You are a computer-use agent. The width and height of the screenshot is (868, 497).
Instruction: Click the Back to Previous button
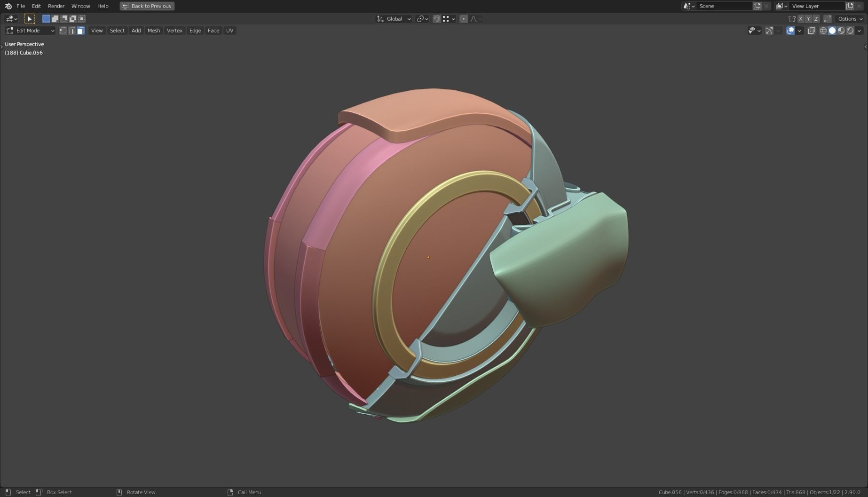point(147,6)
